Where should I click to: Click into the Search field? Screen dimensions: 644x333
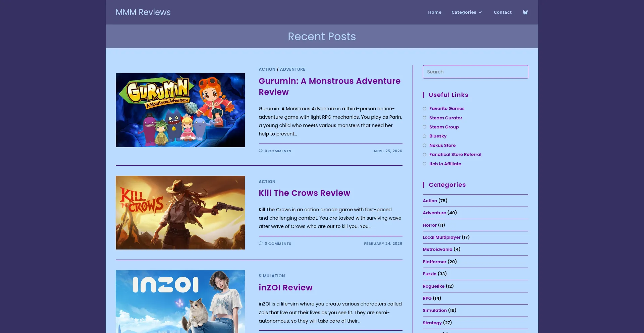[x=475, y=72]
